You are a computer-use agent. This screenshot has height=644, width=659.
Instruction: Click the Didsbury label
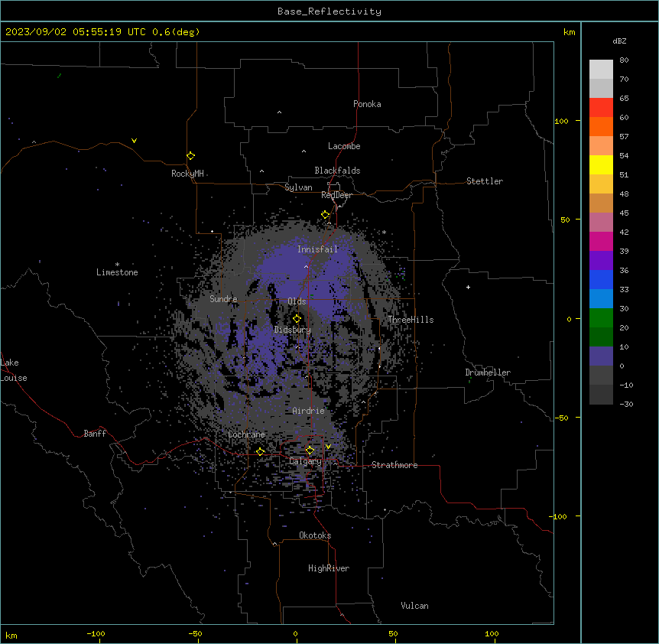click(293, 330)
